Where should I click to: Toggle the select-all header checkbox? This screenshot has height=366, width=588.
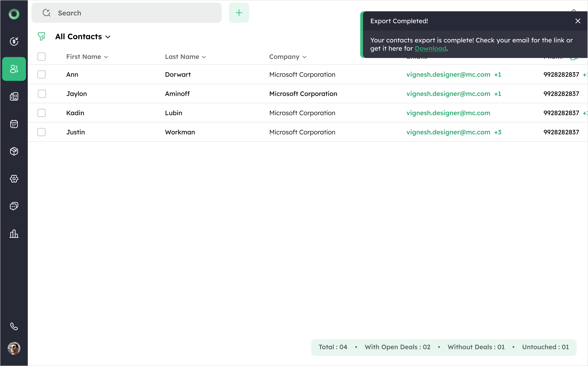point(42,57)
